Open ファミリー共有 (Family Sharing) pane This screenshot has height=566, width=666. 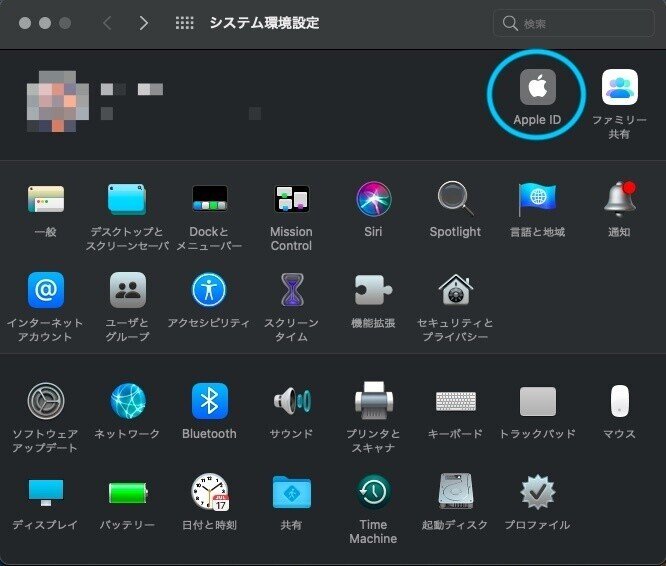(x=619, y=87)
